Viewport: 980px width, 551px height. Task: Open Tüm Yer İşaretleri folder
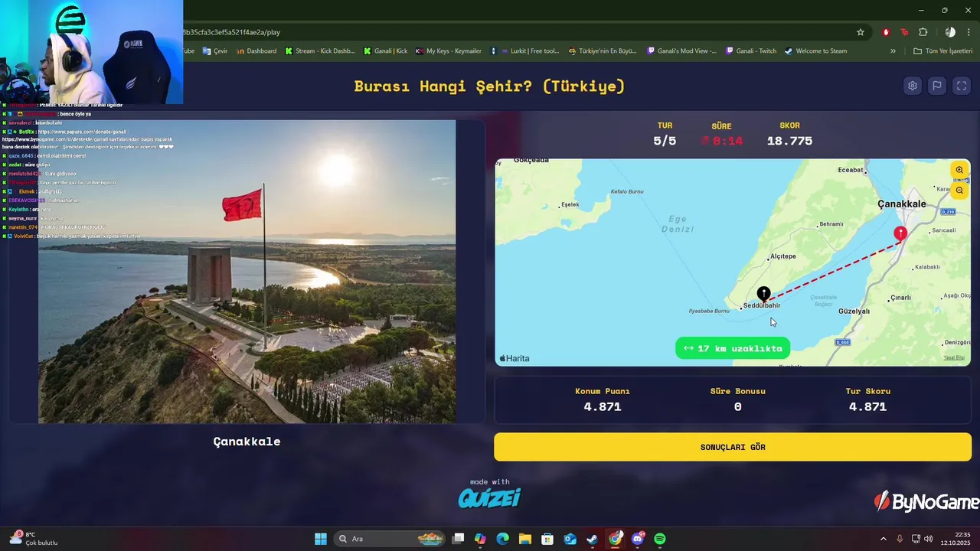tap(944, 51)
